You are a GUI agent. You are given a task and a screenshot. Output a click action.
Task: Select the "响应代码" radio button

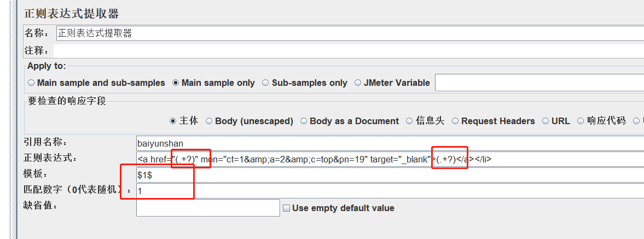[x=581, y=121]
